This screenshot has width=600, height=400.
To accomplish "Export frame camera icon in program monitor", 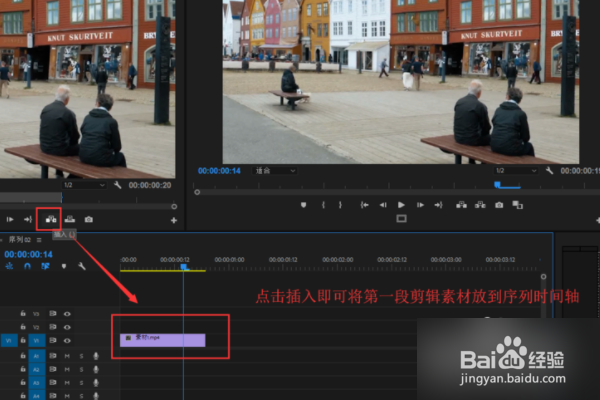I will point(499,205).
